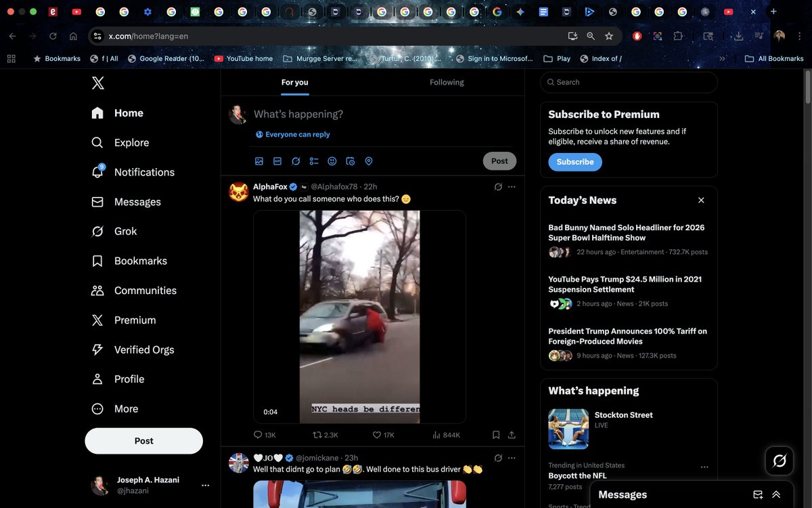The width and height of the screenshot is (812, 508).
Task: Click the composer Post button
Action: pyautogui.click(x=499, y=161)
